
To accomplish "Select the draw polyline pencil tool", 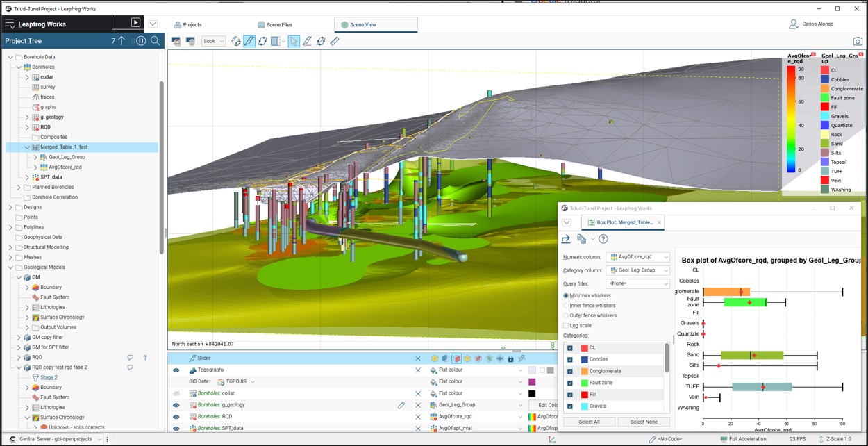I will click(307, 42).
